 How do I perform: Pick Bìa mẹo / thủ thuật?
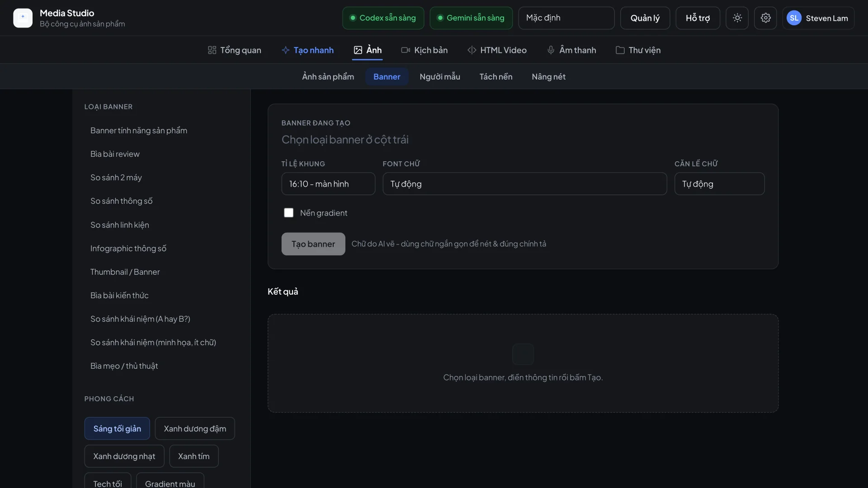pyautogui.click(x=161, y=366)
